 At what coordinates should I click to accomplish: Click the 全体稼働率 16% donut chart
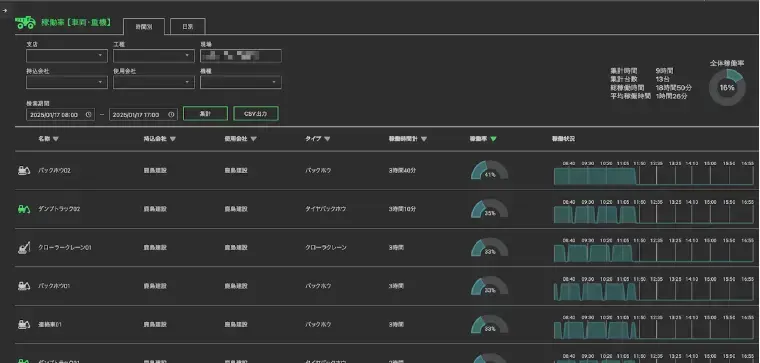(727, 88)
